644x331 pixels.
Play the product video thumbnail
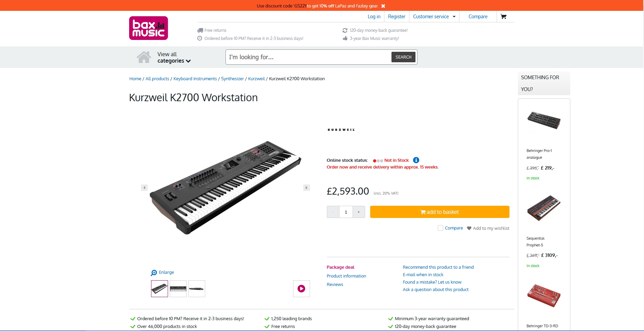coord(301,289)
